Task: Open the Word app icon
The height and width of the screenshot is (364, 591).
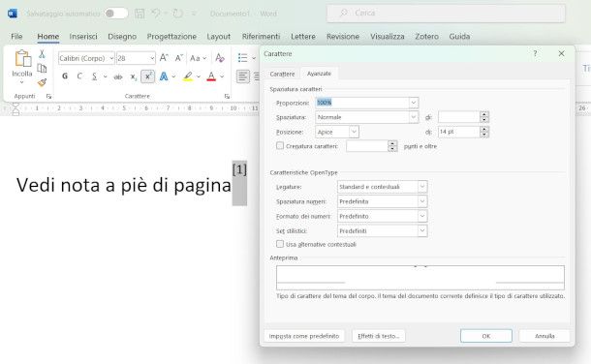Action: pos(13,14)
